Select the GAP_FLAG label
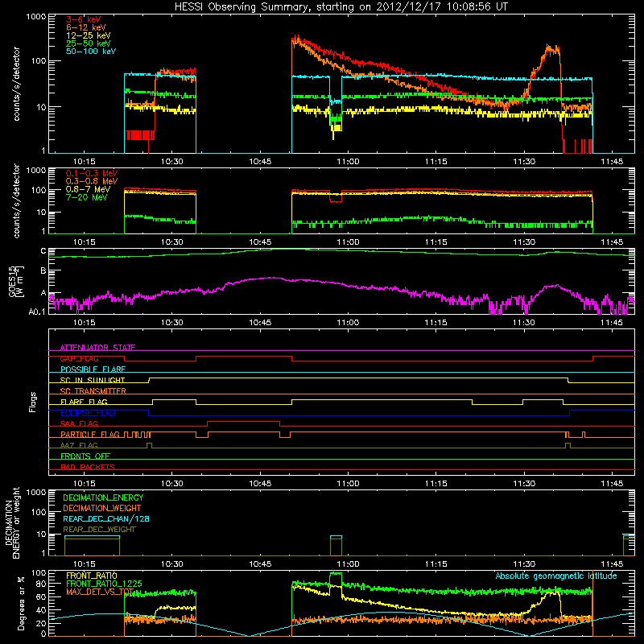The width and height of the screenshot is (644, 644). (x=79, y=358)
